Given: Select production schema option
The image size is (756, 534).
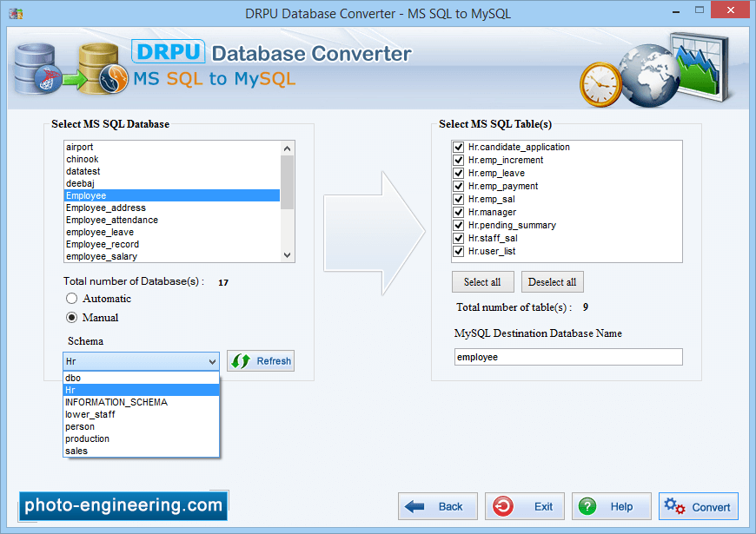Looking at the screenshot, I should 142,438.
